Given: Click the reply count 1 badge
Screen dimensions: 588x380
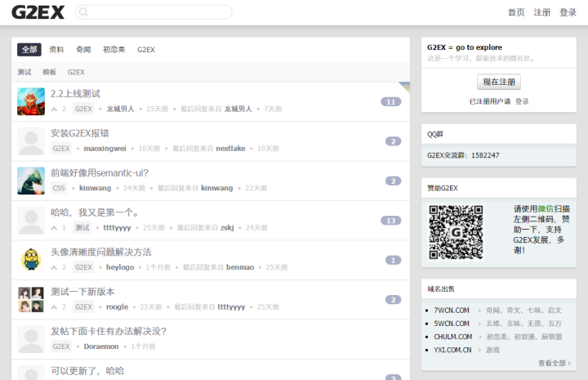Looking at the screenshot, I should (x=393, y=260).
